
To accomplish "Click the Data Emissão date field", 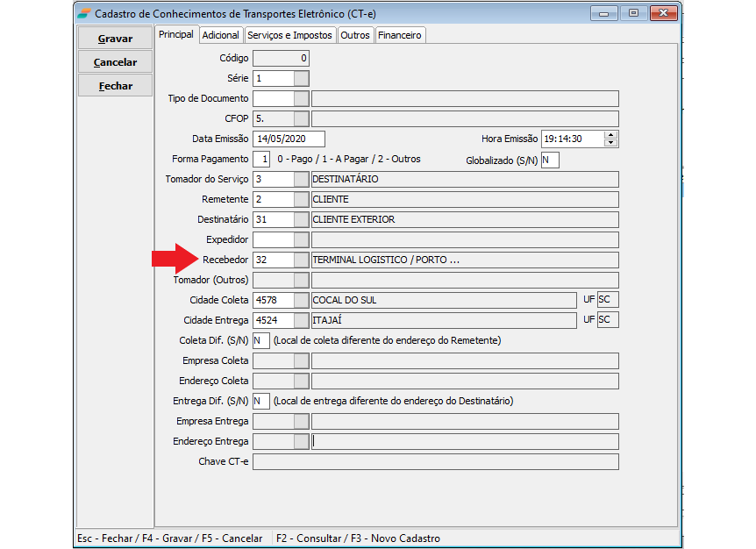I will (x=289, y=139).
